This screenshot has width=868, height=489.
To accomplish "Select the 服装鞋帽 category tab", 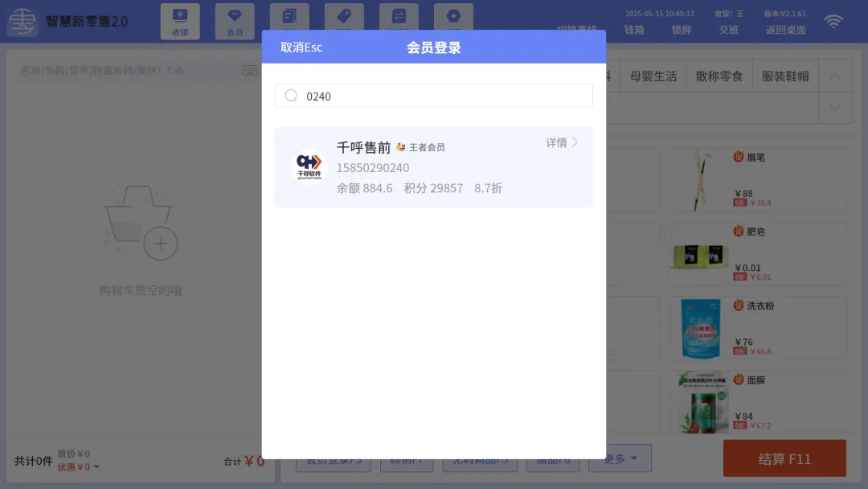I will (x=785, y=76).
